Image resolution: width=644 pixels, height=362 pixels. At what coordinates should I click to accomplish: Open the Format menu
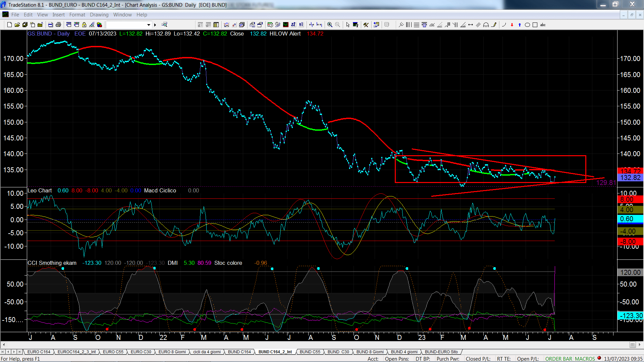(77, 15)
